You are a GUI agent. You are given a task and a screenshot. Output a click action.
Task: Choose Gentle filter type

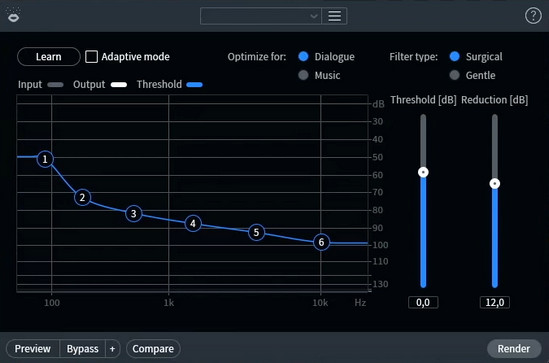[x=454, y=75]
